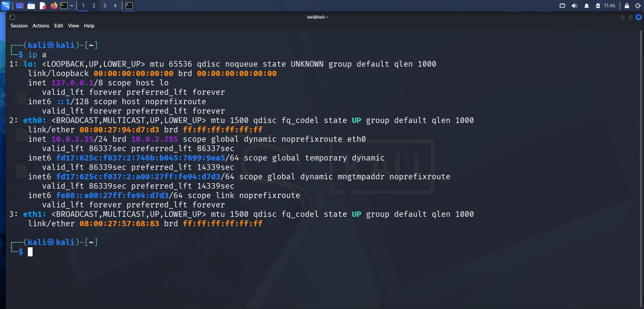Screen dimensions: 644x309
Task: Maximize the terminal window
Action: pos(631,17)
